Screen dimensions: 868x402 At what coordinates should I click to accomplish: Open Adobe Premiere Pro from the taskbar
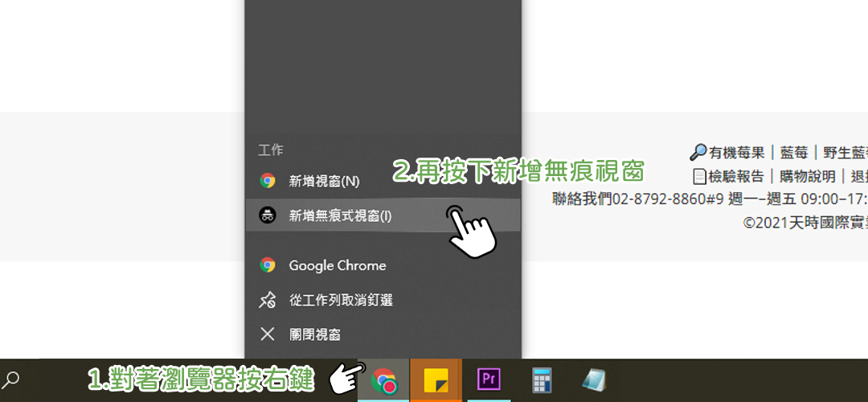click(489, 379)
